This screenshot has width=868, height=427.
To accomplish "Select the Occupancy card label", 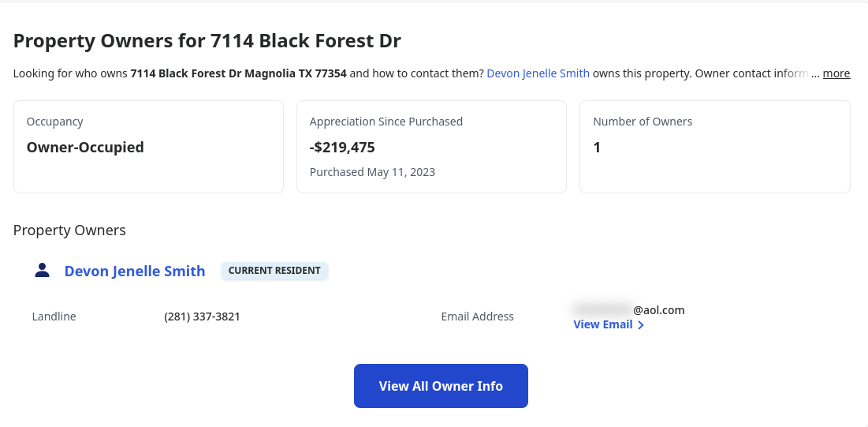I will tap(55, 122).
